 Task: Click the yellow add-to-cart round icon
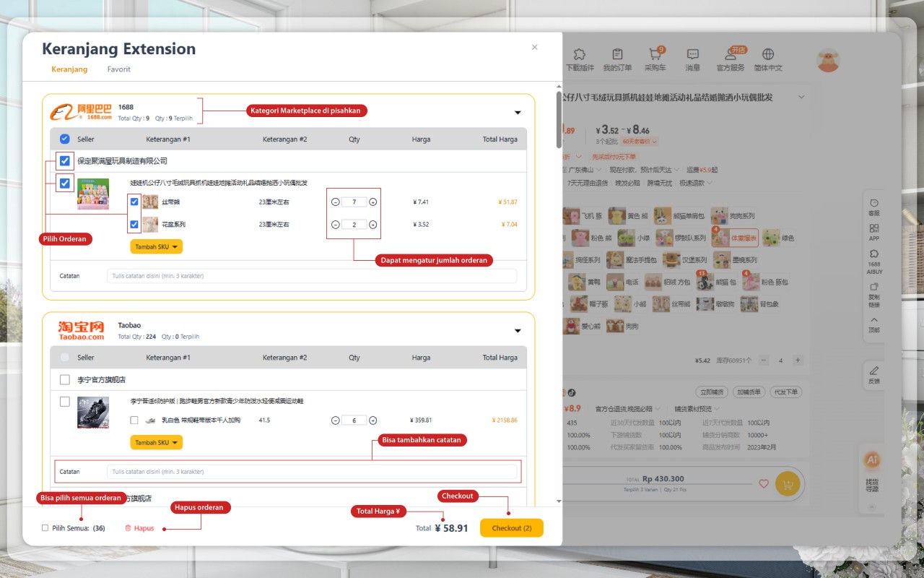point(788,483)
